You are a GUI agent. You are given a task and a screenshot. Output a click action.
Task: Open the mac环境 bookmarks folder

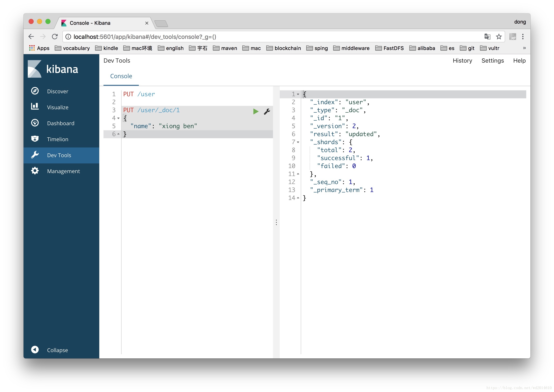[x=138, y=48]
